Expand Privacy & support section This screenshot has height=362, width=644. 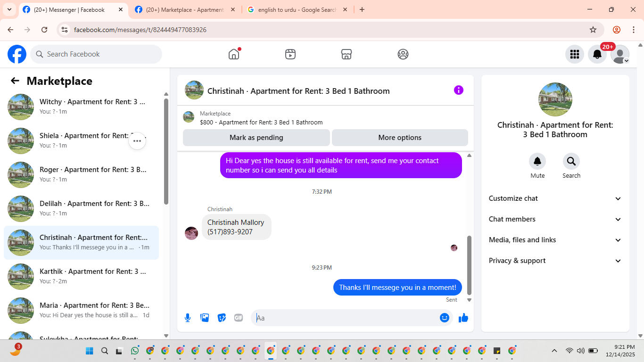pos(555,261)
